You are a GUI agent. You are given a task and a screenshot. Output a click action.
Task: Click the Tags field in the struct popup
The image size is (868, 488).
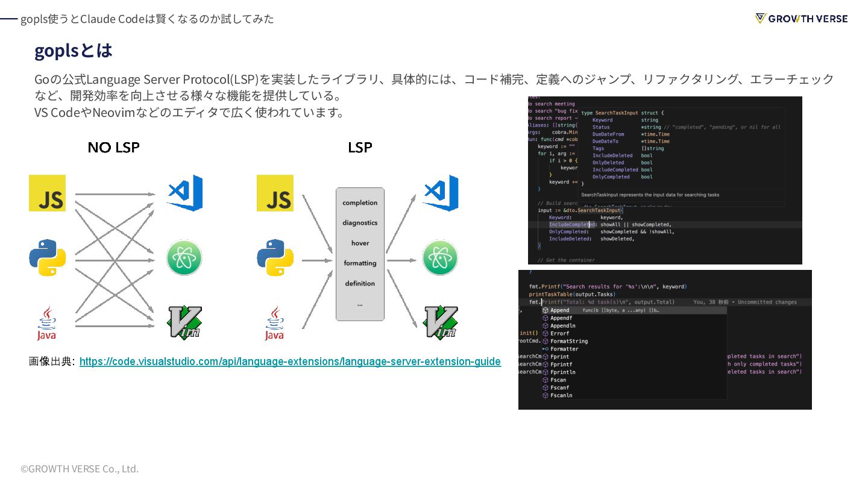[598, 148]
